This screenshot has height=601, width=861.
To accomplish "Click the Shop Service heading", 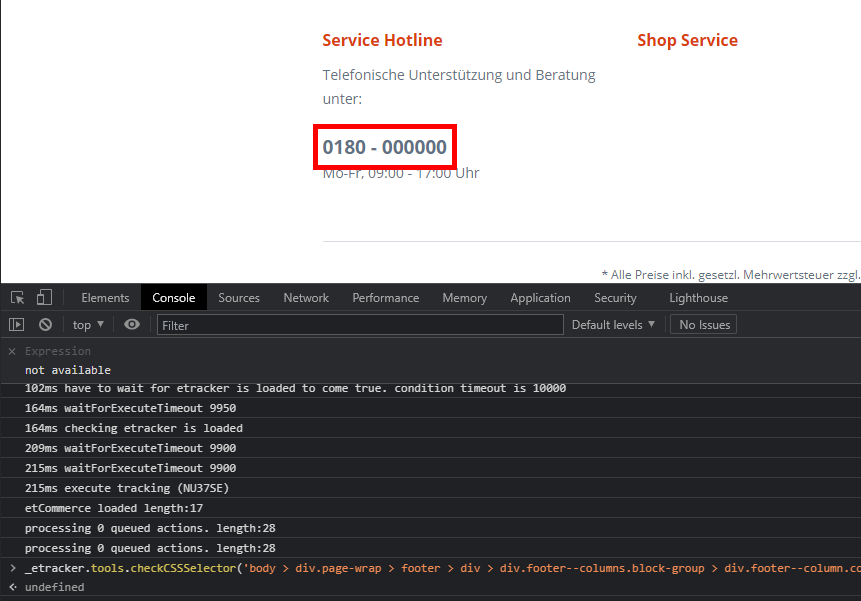I will [x=687, y=40].
